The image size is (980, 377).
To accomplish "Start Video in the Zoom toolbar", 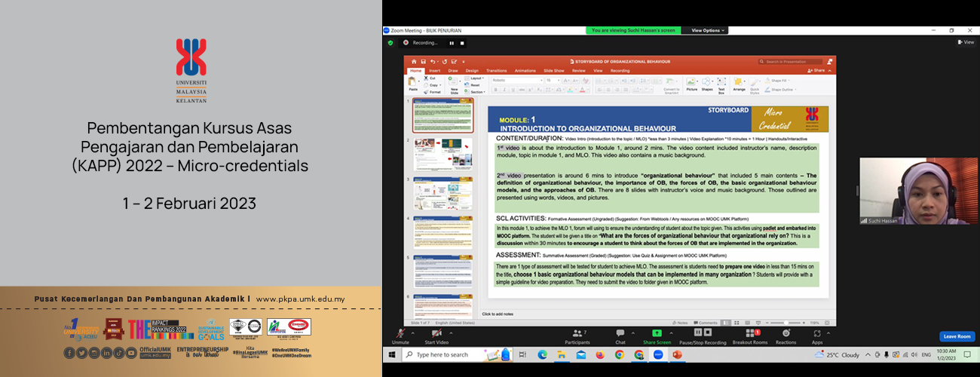I will [x=436, y=334].
